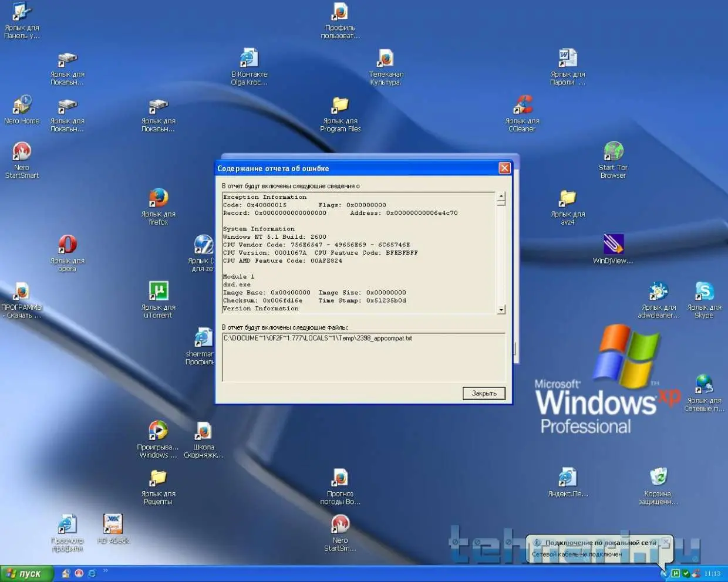Image resolution: width=728 pixels, height=582 pixels.
Task: Select the 'sherman Профиль' icon beside the dialog
Action: tap(201, 347)
